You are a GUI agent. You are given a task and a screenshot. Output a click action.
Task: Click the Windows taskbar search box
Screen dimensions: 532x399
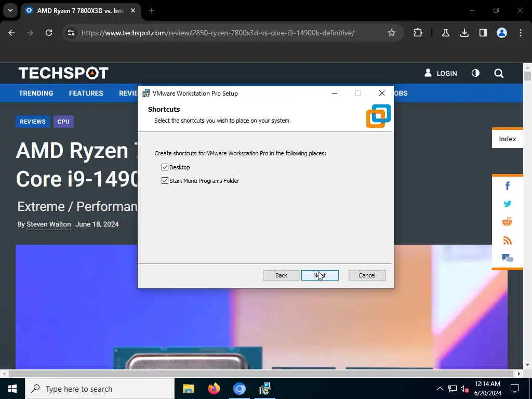pos(99,389)
